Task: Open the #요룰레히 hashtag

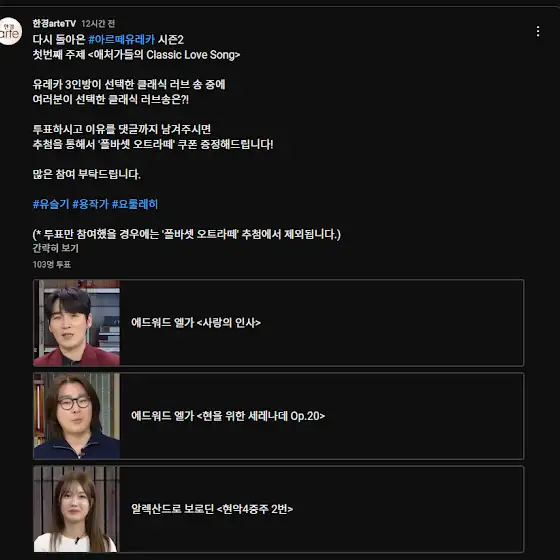Action: click(135, 204)
